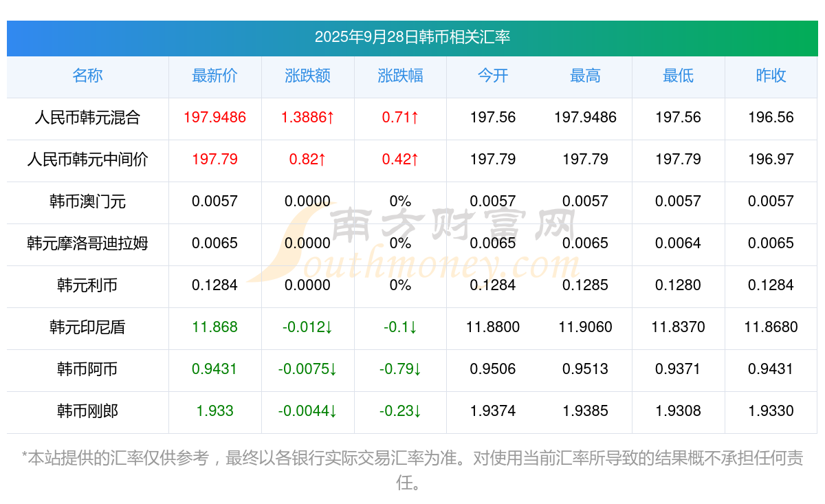Click the 今开 column header
The image size is (825, 504).
[493, 76]
